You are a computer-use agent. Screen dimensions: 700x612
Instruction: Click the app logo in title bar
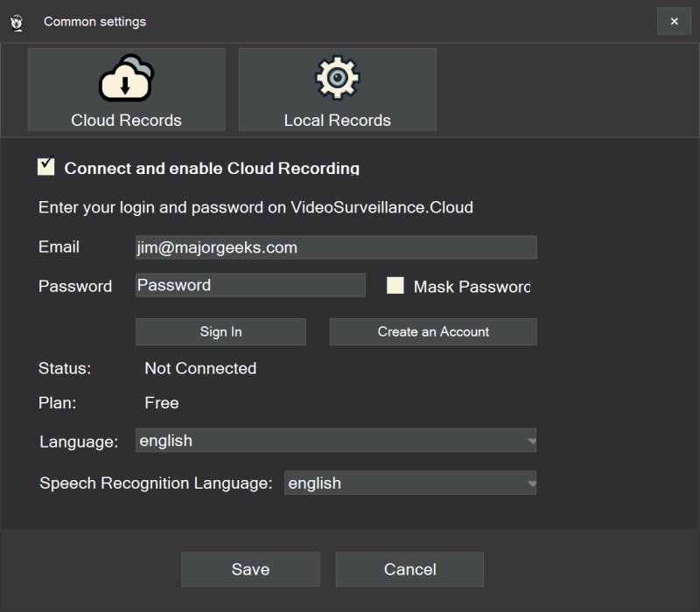(x=17, y=22)
